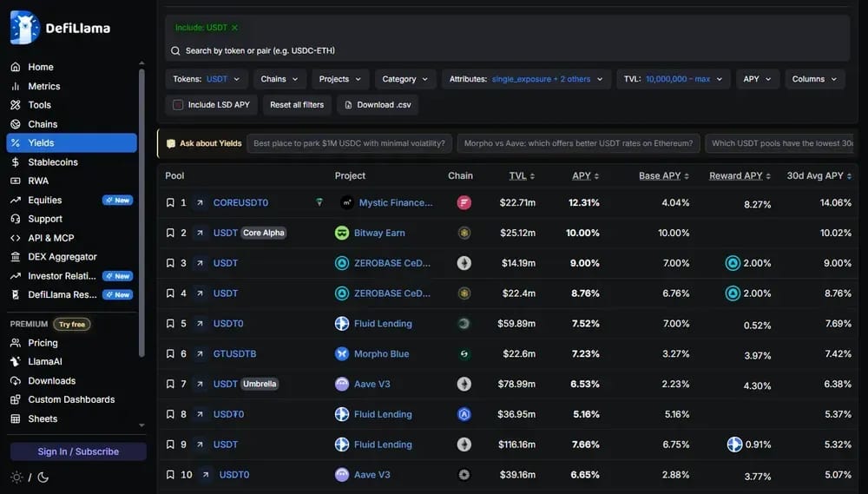Switch to light theme sun icon
Image resolution: width=868 pixels, height=494 pixels.
tap(16, 477)
